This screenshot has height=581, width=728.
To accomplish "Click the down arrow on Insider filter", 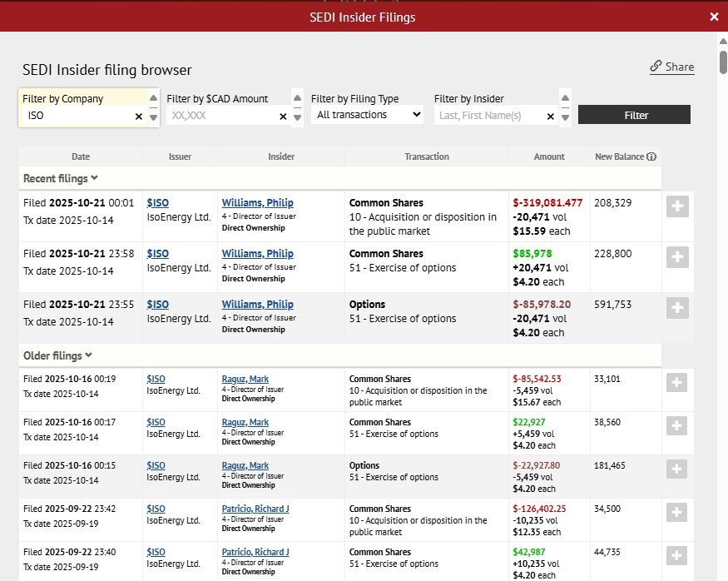I will (565, 117).
